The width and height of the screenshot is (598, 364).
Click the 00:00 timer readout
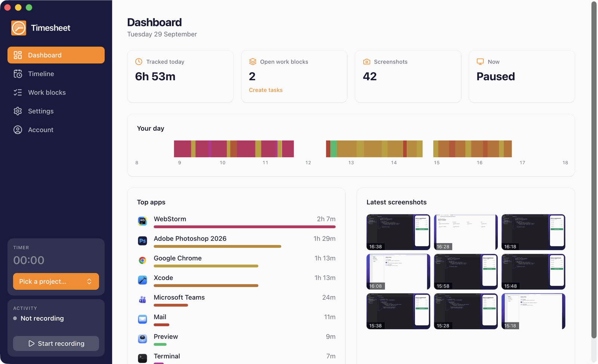[29, 260]
